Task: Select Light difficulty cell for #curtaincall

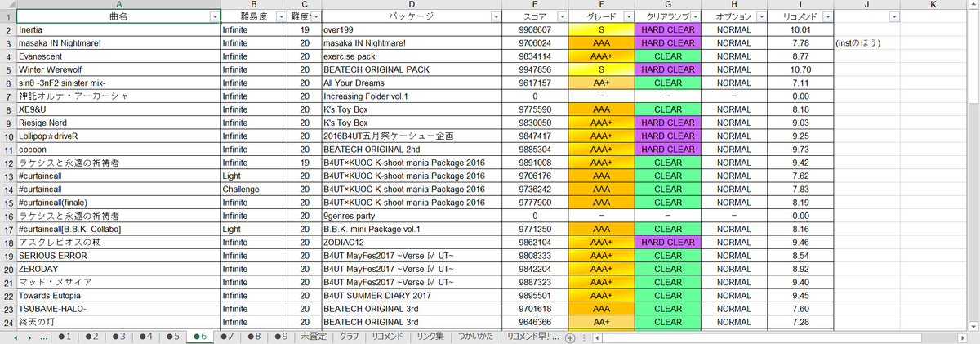Action: [254, 176]
